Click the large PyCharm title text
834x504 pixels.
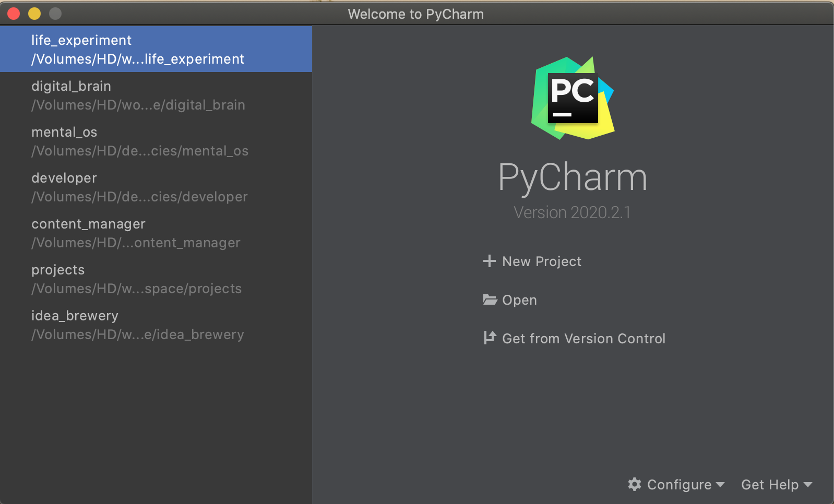click(573, 177)
